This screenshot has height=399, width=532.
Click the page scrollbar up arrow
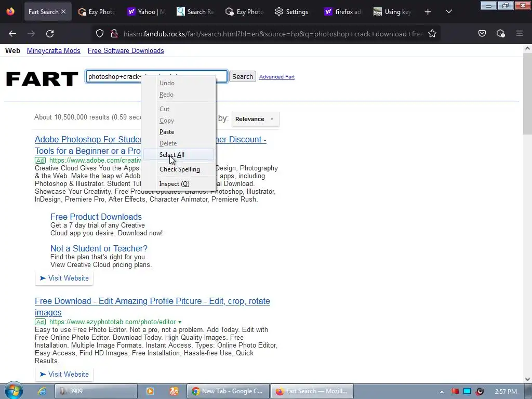[x=528, y=48]
